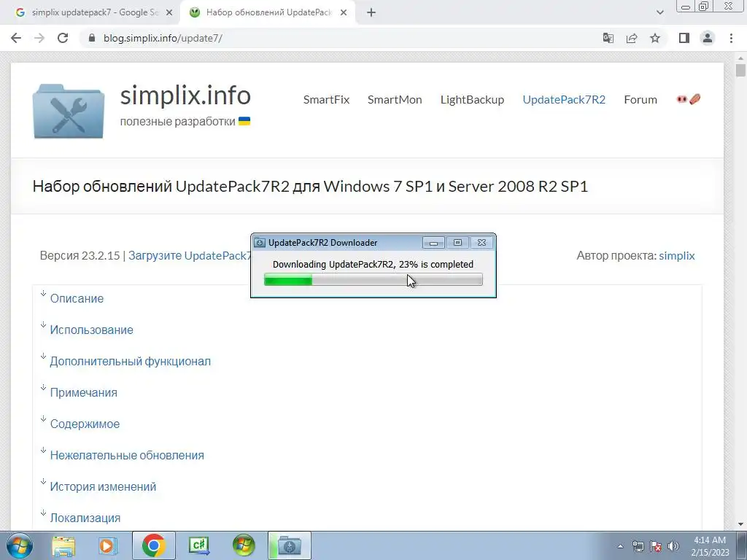Click the Загрузите UpdatePack7 download link
747x560 pixels.
(x=190, y=256)
